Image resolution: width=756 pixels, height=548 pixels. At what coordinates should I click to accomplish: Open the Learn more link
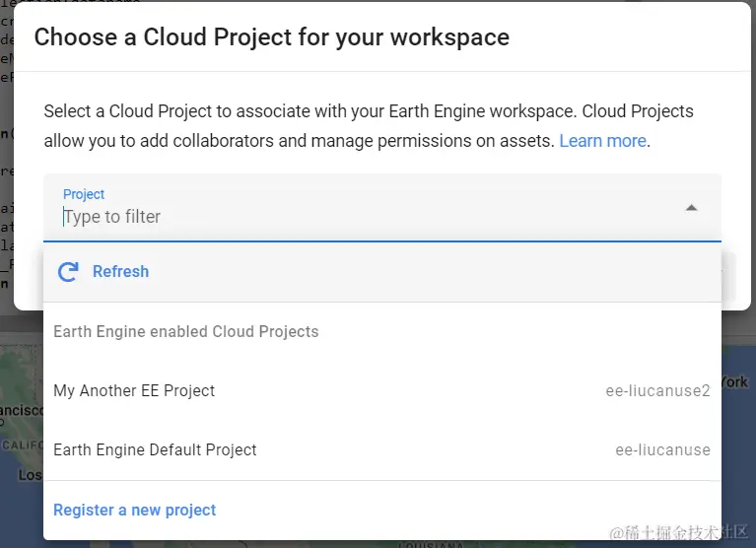[x=602, y=141]
